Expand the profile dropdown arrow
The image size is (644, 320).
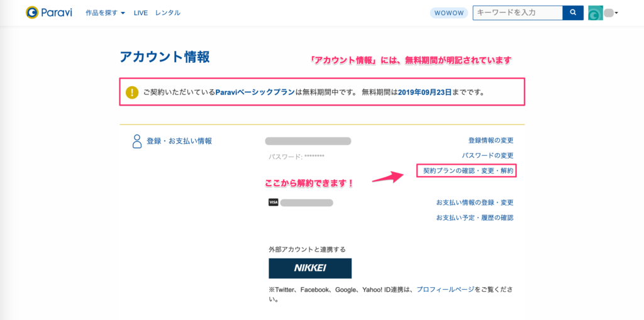point(616,13)
